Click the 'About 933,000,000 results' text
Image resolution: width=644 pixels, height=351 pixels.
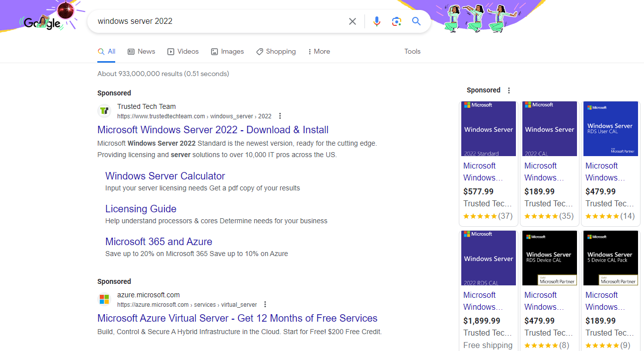[x=163, y=74]
